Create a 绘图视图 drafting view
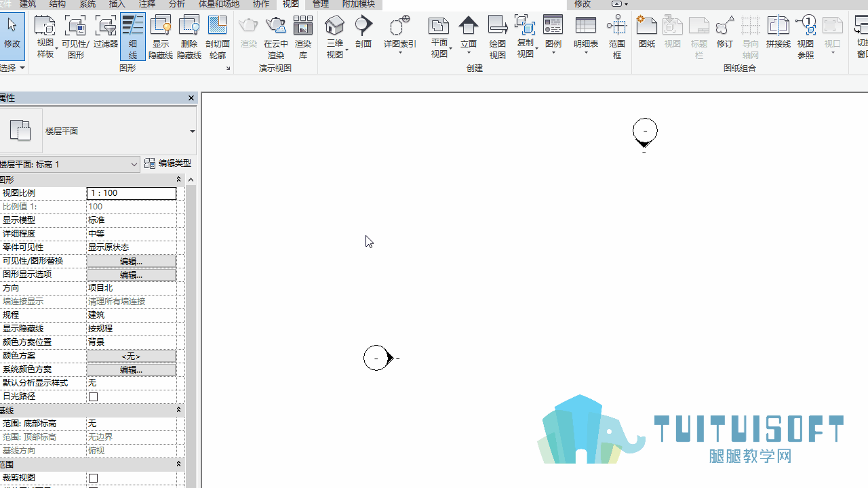The height and width of the screenshot is (488, 868). 498,37
